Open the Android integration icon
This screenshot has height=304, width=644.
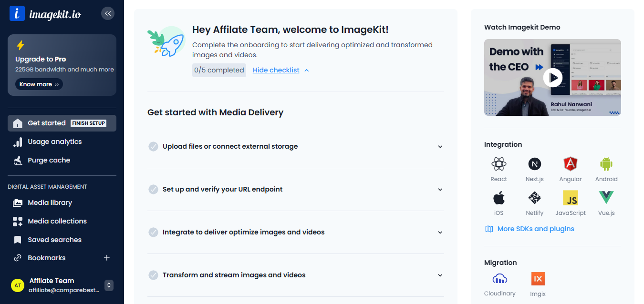click(606, 164)
